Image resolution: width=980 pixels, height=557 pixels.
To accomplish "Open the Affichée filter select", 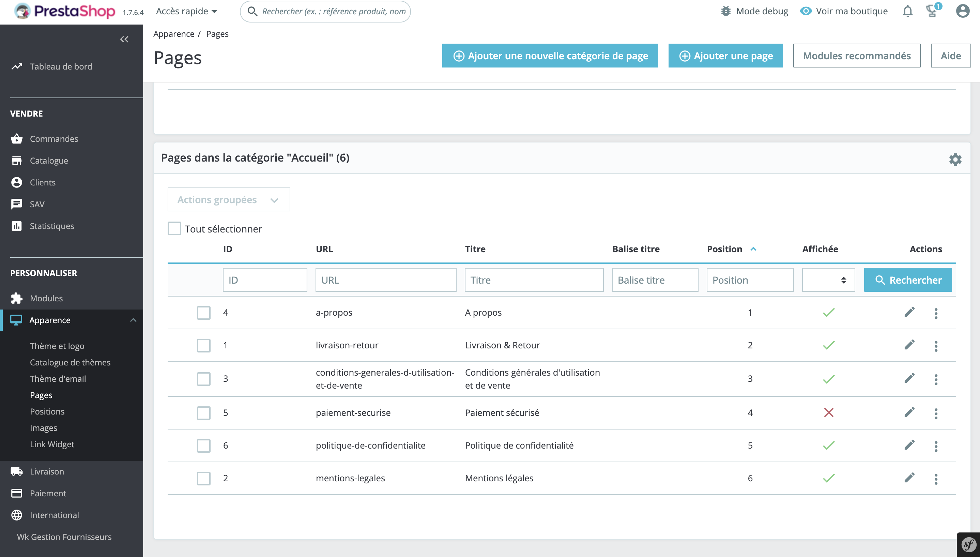I will pyautogui.click(x=828, y=280).
